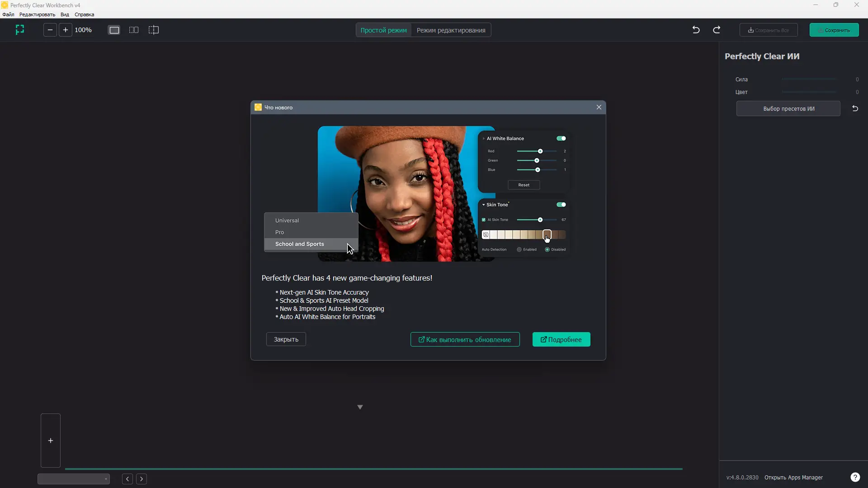
Task: Switch to Простой режим mode
Action: 383,30
